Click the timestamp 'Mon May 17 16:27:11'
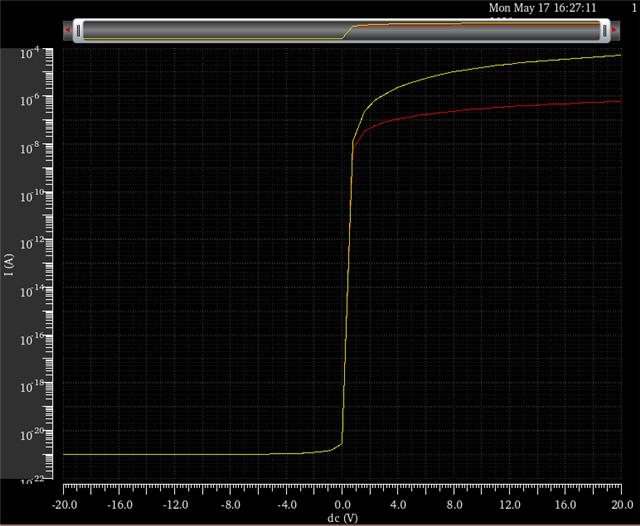The width and height of the screenshot is (640, 526). (x=542, y=8)
